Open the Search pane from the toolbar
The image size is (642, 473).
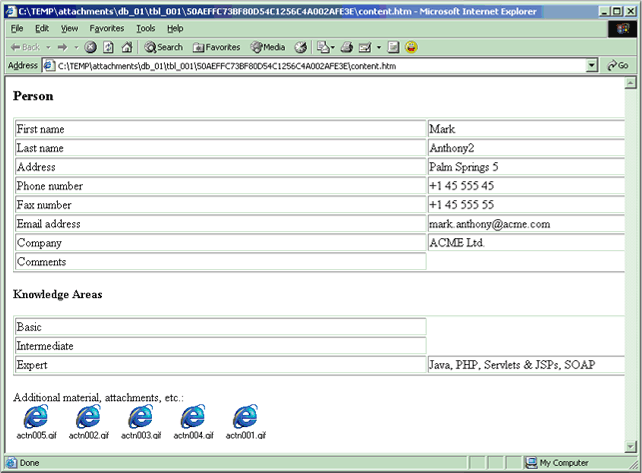[164, 47]
